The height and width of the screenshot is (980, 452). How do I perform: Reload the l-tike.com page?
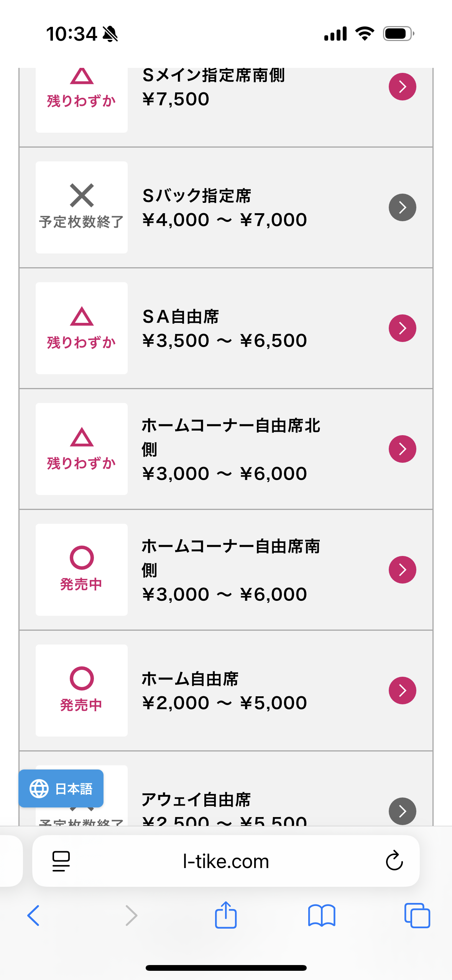[x=394, y=861]
